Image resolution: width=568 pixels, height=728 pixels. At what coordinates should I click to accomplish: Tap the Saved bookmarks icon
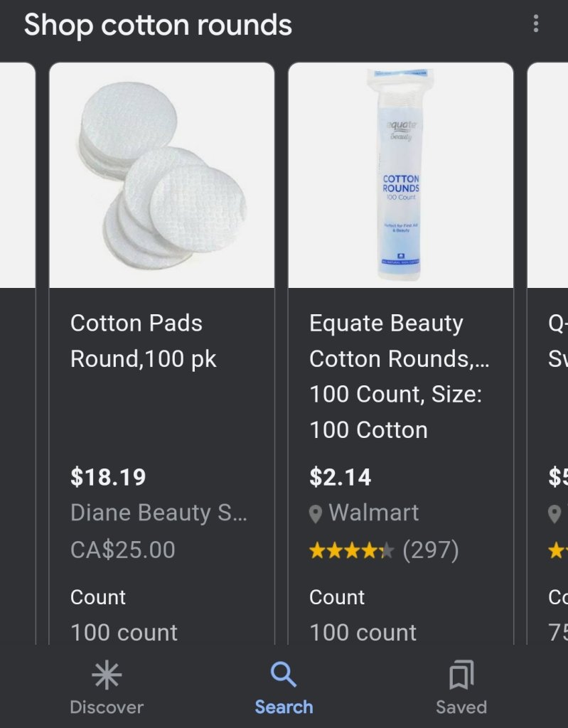click(x=461, y=675)
